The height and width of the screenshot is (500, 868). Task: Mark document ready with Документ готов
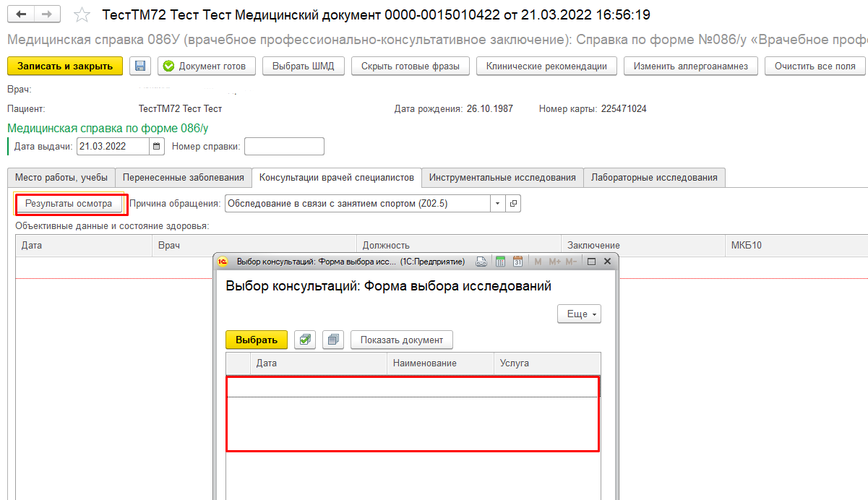206,66
